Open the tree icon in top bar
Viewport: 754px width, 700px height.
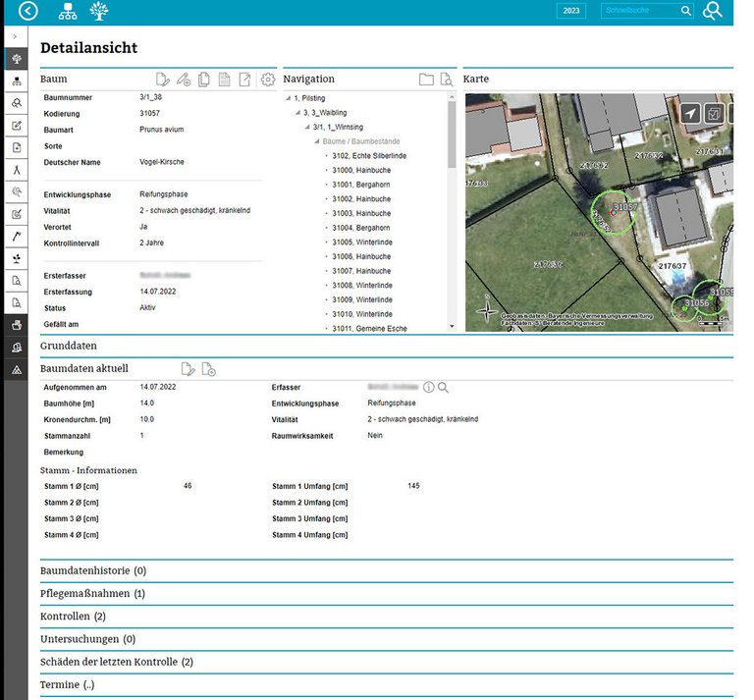click(x=98, y=11)
